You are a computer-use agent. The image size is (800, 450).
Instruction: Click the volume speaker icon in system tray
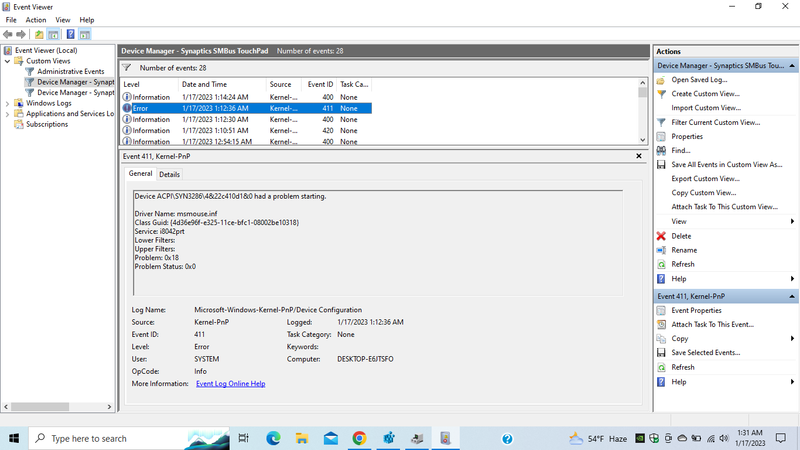pyautogui.click(x=723, y=438)
